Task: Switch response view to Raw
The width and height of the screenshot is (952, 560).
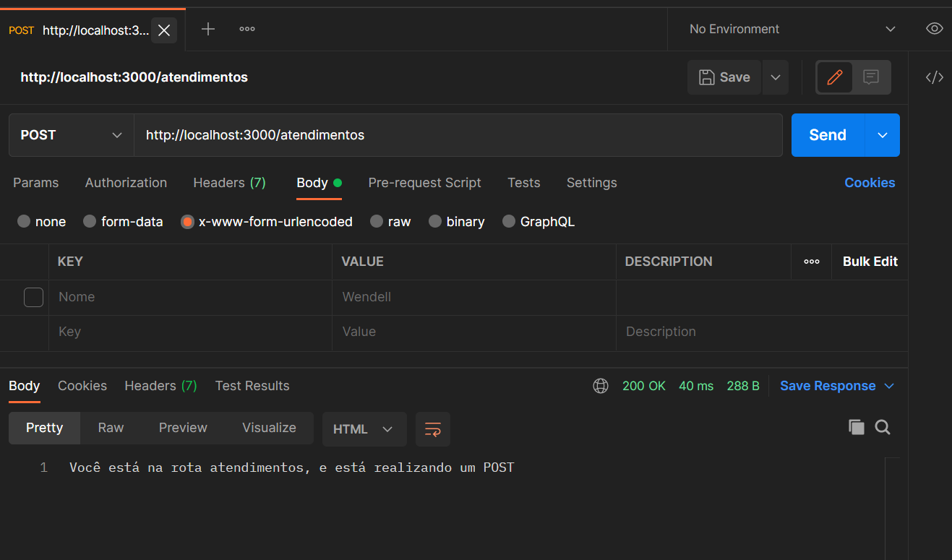Action: click(111, 428)
